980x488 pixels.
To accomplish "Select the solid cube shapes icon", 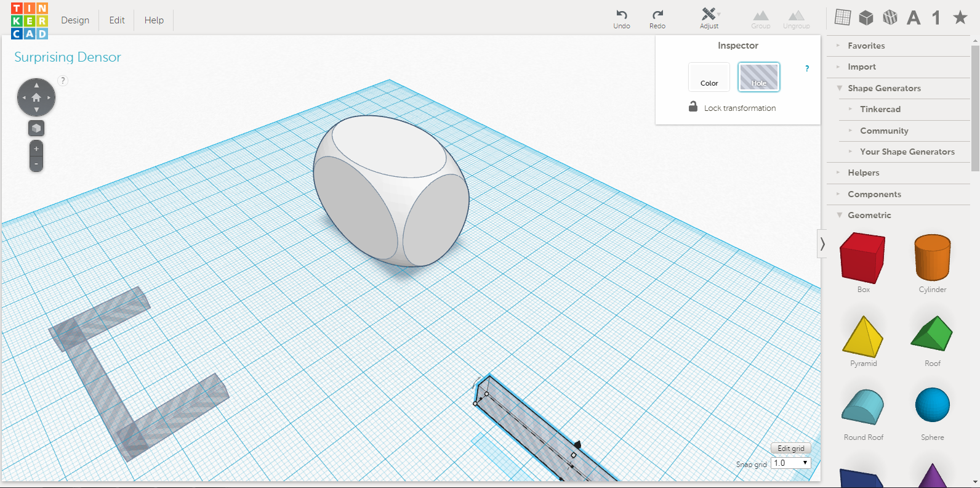I will click(866, 17).
